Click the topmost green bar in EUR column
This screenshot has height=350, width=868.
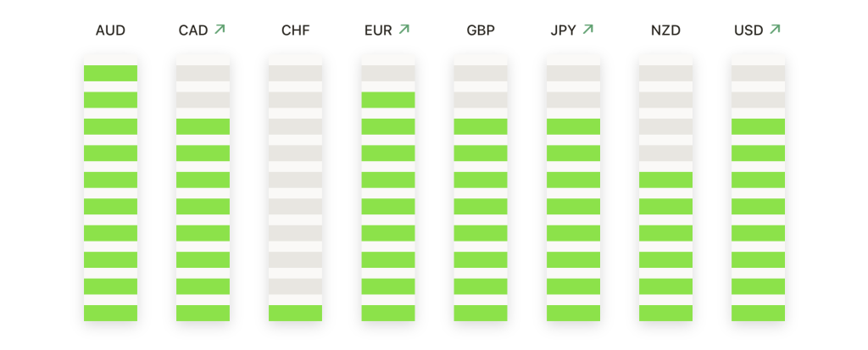coord(388,100)
